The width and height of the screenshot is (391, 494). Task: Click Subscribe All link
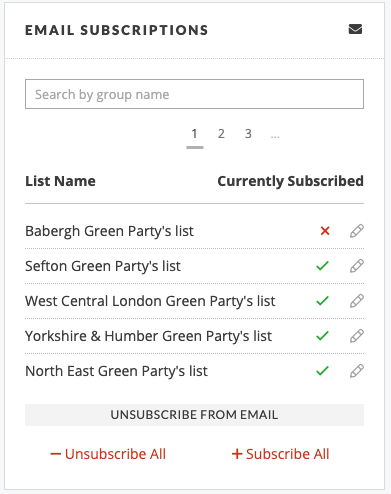(x=280, y=454)
